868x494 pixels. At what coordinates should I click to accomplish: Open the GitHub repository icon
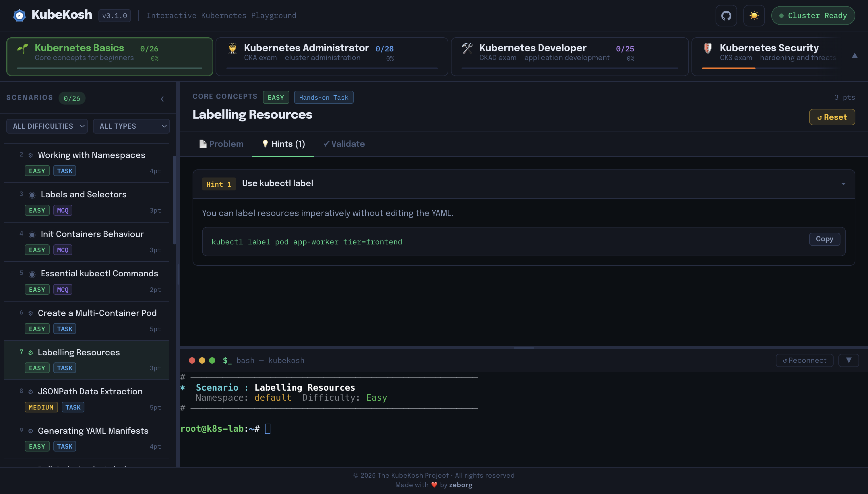click(726, 16)
